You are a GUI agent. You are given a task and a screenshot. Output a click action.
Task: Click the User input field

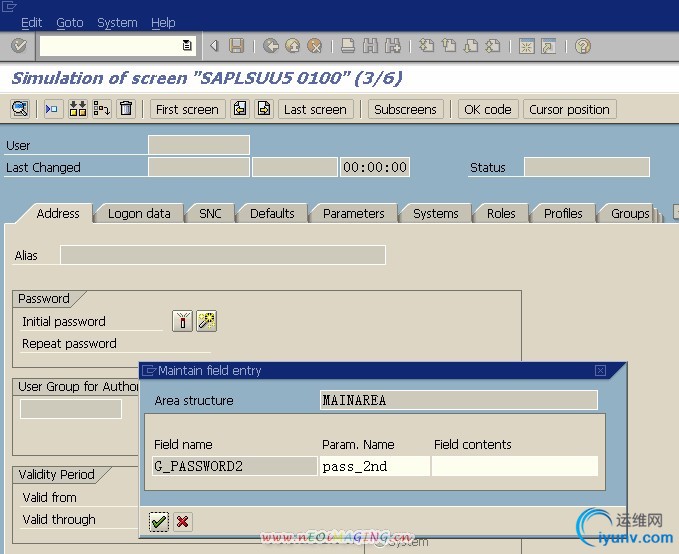click(x=199, y=145)
